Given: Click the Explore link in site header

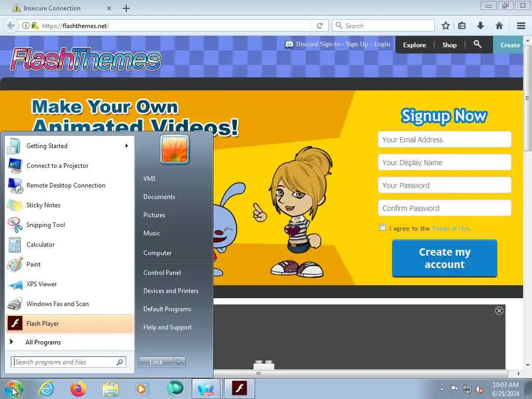Looking at the screenshot, I should pyautogui.click(x=414, y=45).
